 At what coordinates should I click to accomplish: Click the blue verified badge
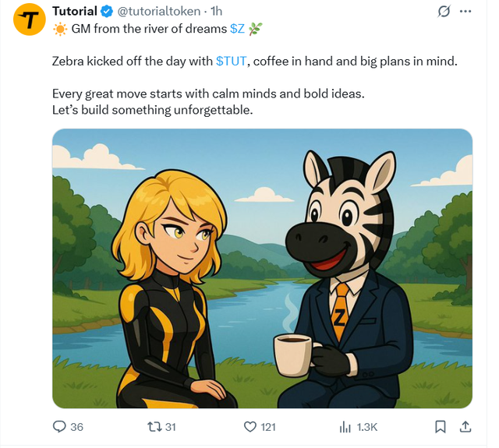click(x=107, y=12)
